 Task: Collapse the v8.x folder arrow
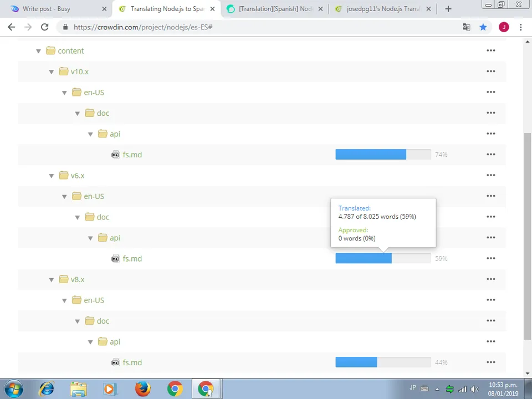point(51,280)
